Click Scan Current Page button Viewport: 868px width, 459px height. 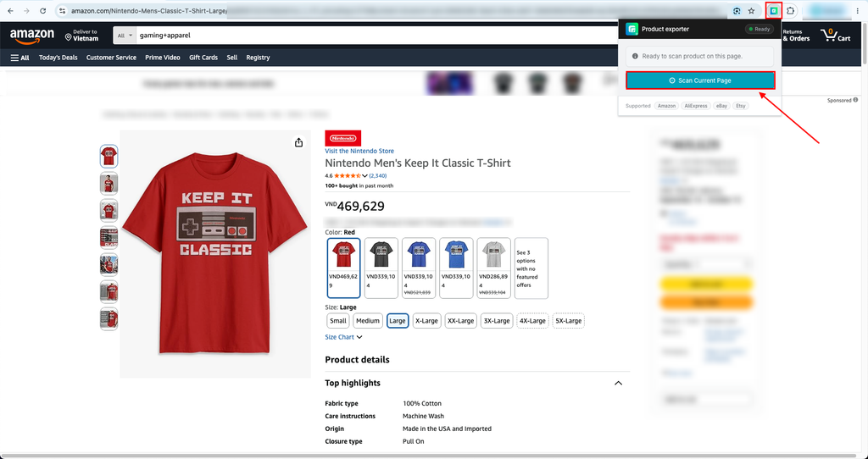700,80
